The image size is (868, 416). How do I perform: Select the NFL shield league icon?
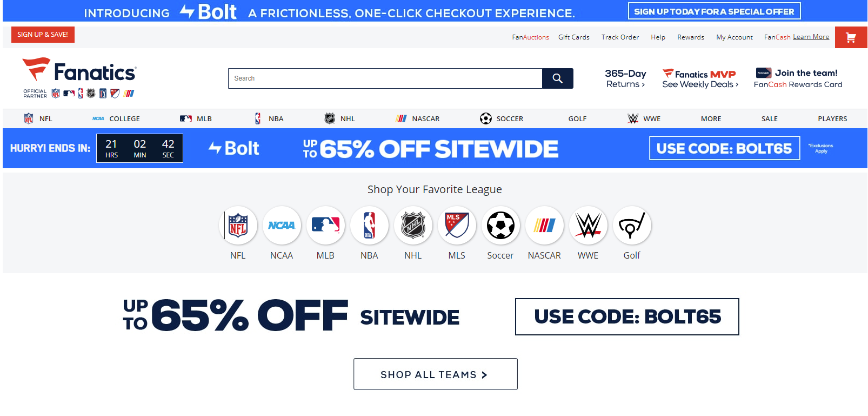point(238,226)
